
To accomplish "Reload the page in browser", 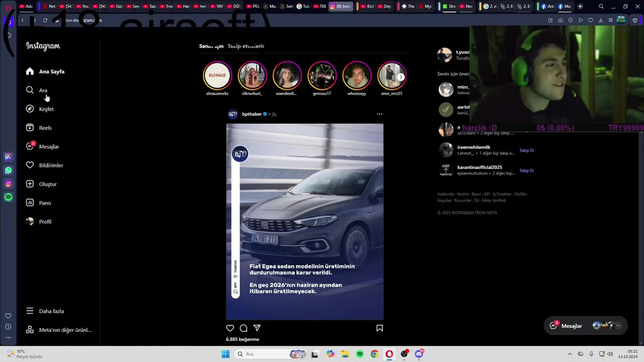I will point(45,20).
